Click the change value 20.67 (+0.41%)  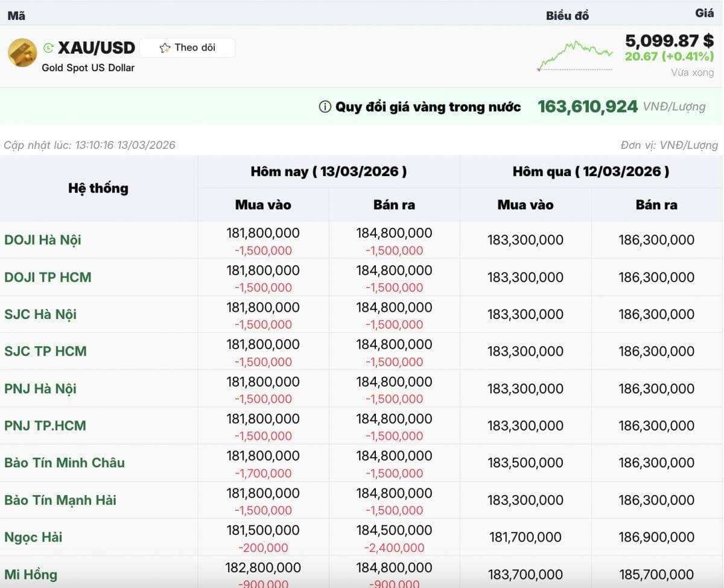click(x=669, y=57)
